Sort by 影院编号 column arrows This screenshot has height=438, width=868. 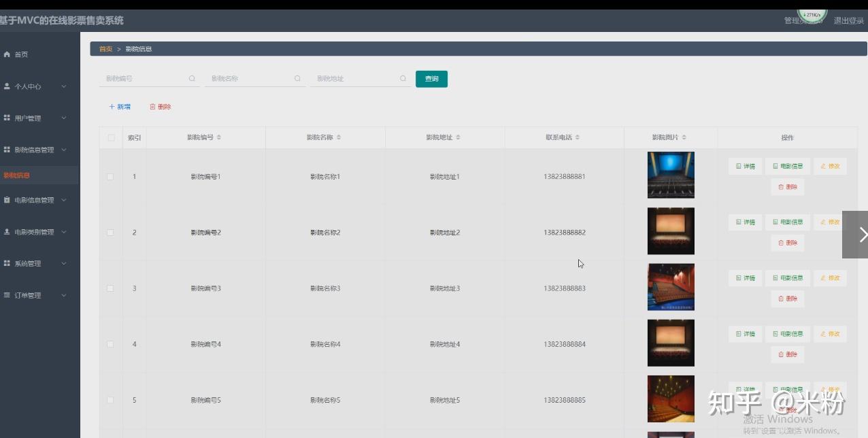219,137
